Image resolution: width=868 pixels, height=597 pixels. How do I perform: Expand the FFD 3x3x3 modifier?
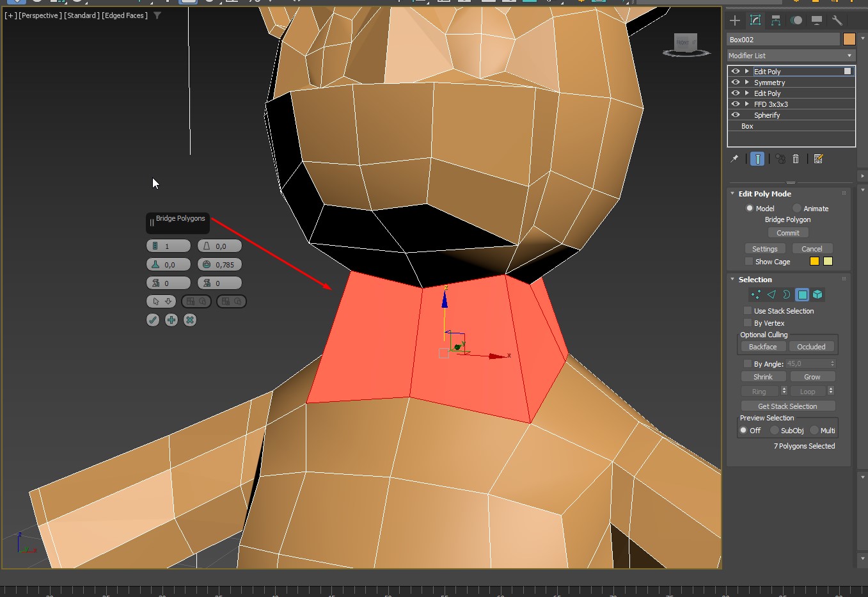(x=746, y=104)
